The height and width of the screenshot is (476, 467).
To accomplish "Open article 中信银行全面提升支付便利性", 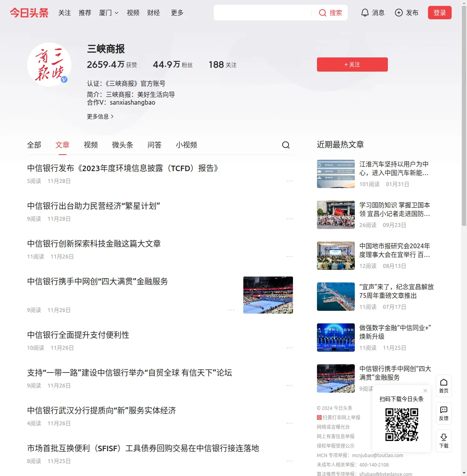I will [78, 335].
